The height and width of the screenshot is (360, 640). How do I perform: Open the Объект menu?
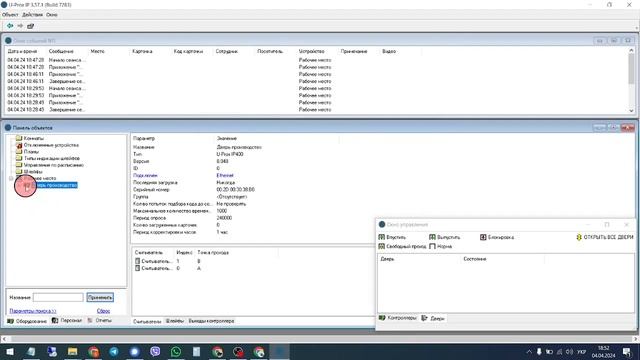pos(10,15)
